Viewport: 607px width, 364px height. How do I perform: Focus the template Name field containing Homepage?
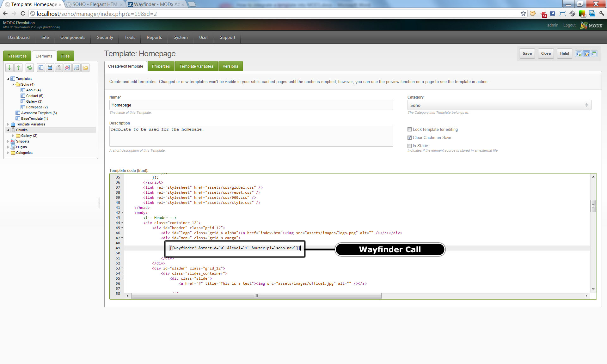(251, 105)
